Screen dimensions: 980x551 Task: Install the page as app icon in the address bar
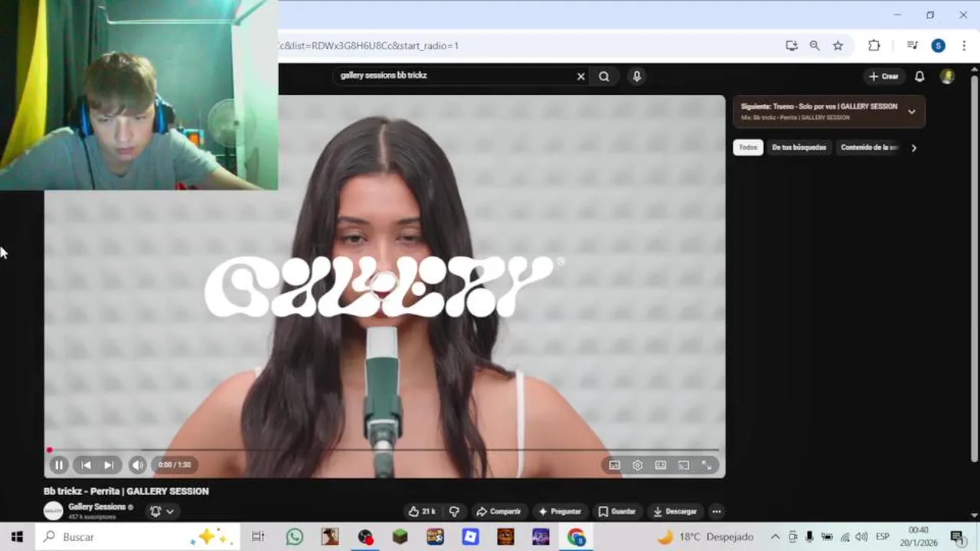(x=792, y=46)
